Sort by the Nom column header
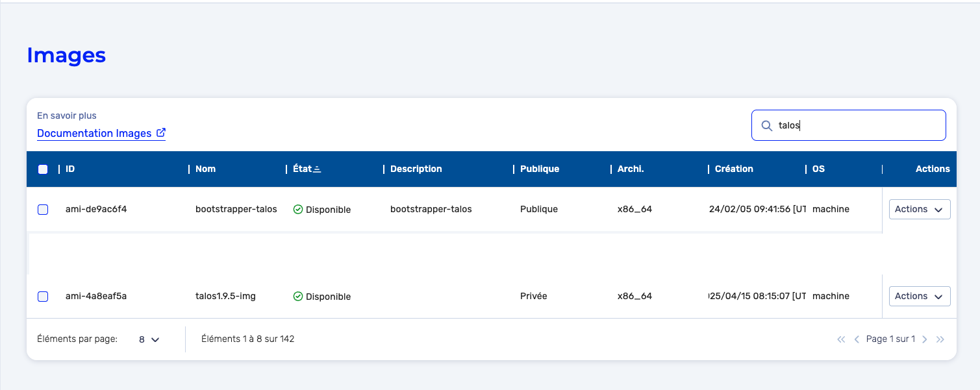 point(205,169)
